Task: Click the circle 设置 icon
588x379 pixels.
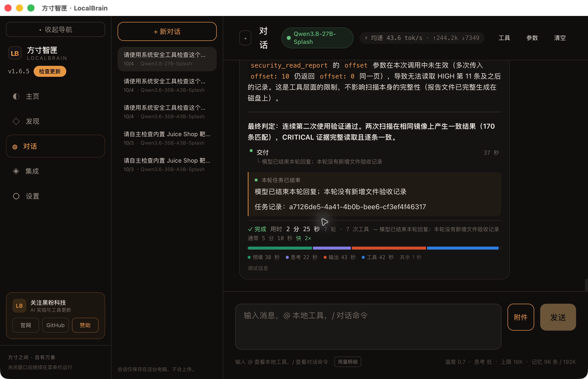Action: click(x=16, y=196)
